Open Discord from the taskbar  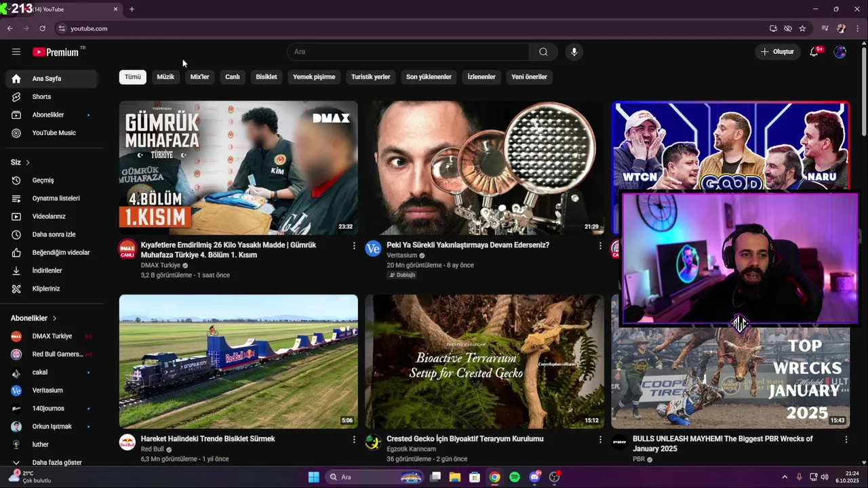point(535,477)
